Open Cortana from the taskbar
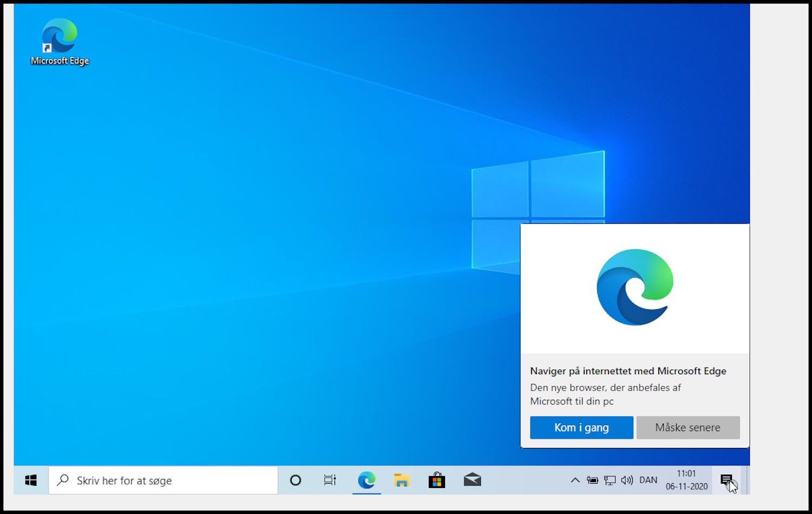The image size is (812, 514). [295, 480]
